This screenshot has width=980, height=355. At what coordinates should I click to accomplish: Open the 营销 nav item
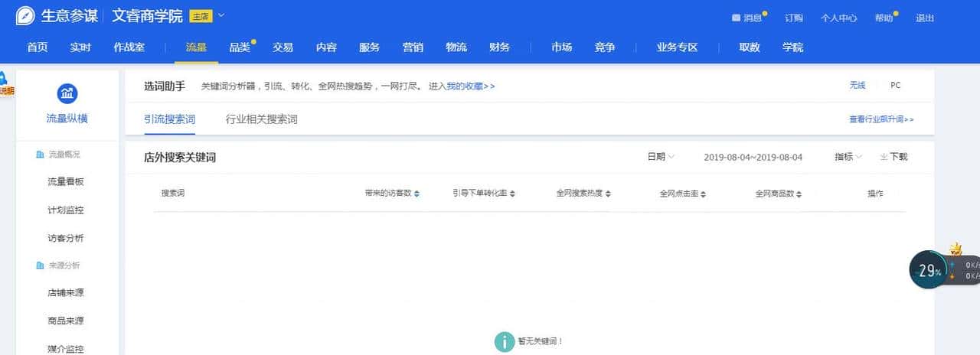[x=413, y=47]
